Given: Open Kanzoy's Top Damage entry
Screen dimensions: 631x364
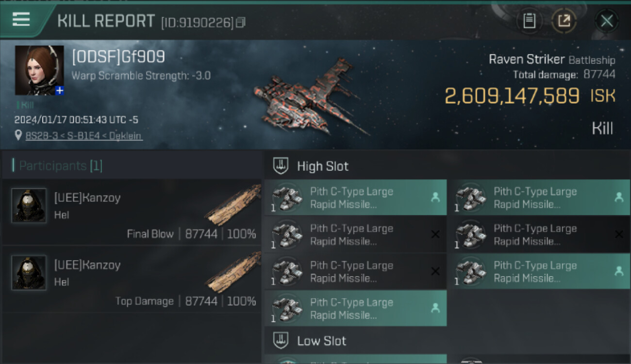Looking at the screenshot, I should [132, 280].
